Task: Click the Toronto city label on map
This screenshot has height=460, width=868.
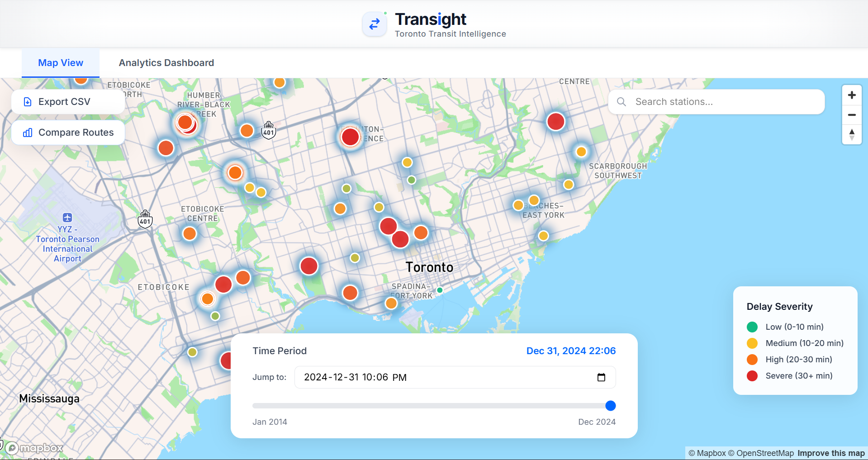Action: pos(429,267)
